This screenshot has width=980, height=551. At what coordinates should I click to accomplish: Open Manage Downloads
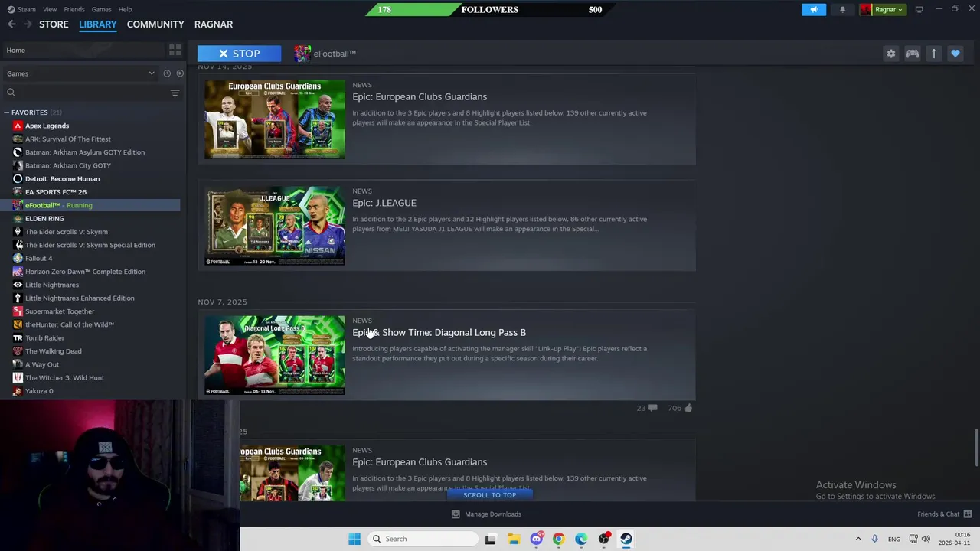point(486,514)
